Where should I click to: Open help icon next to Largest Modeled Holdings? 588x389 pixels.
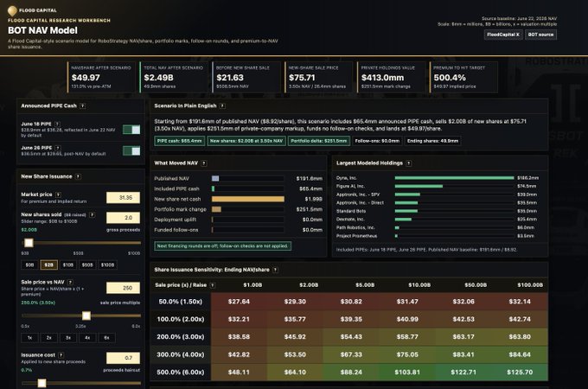pos(408,163)
